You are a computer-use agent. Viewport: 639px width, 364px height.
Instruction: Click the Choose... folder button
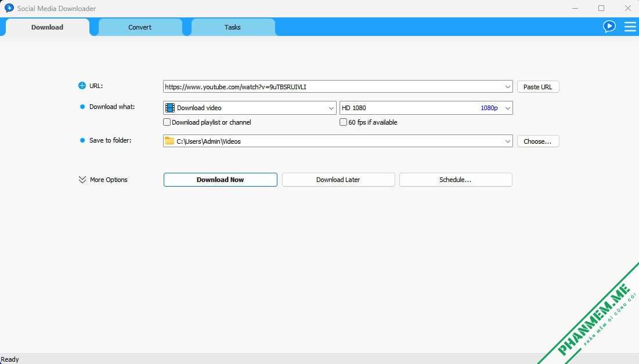(x=538, y=141)
